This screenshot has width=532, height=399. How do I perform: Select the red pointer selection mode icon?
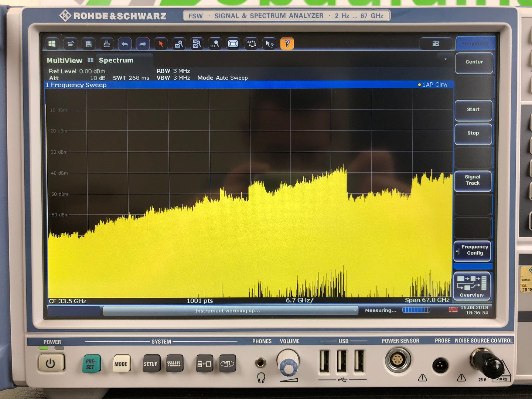161,44
